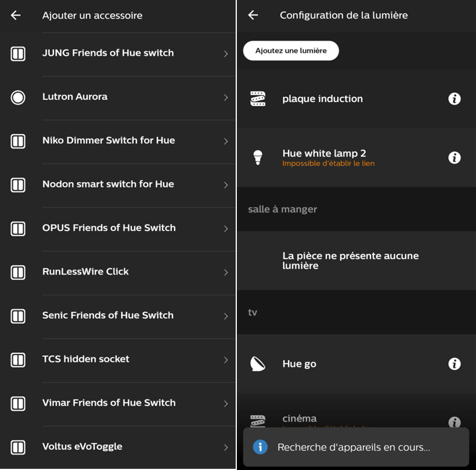This screenshot has width=476, height=470.
Task: Tap the Ajoutez une lumière button
Action: 291,50
